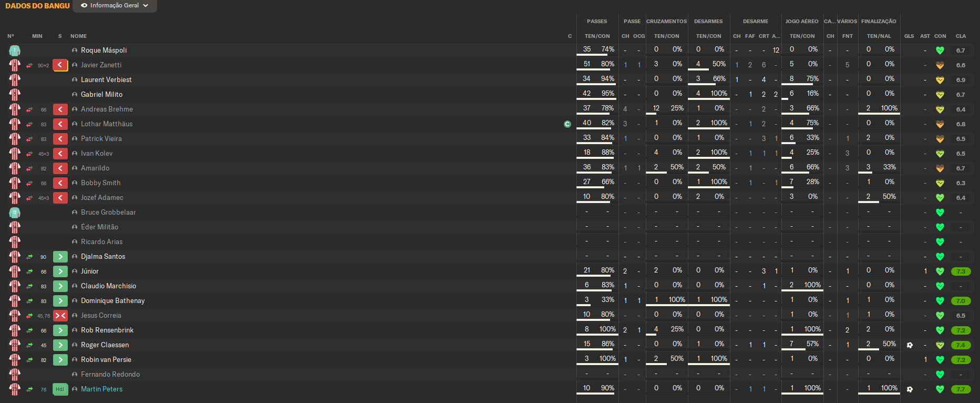Click Robin van Persie's substitution icon
Screen dimensions: 980x403
coord(60,360)
